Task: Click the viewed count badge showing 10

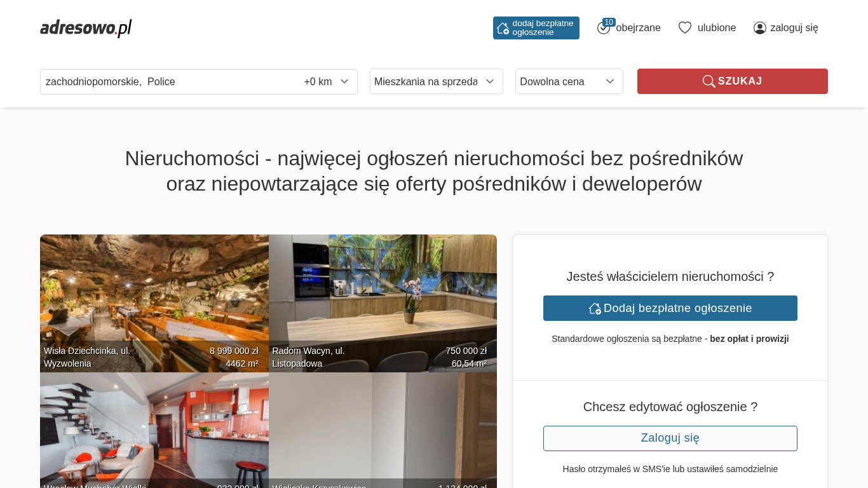Action: (609, 22)
